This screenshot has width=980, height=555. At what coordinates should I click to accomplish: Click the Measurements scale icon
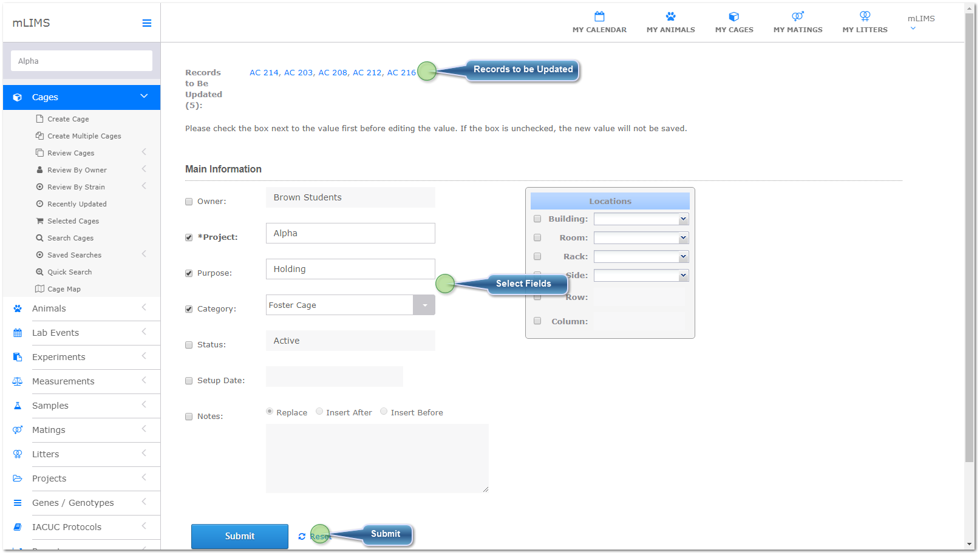pyautogui.click(x=18, y=381)
